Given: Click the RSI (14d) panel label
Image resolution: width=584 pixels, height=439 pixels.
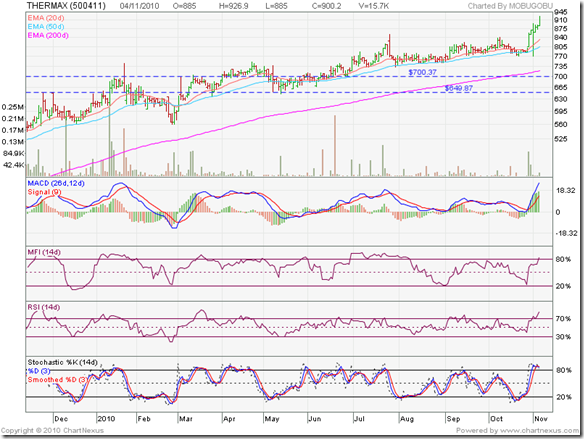Looking at the screenshot, I should coord(44,307).
